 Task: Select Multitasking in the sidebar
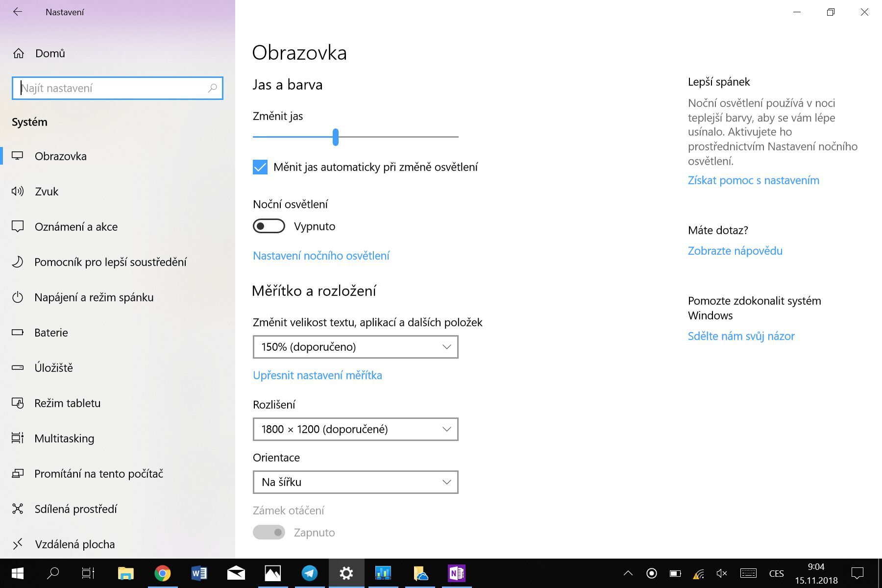tap(64, 438)
